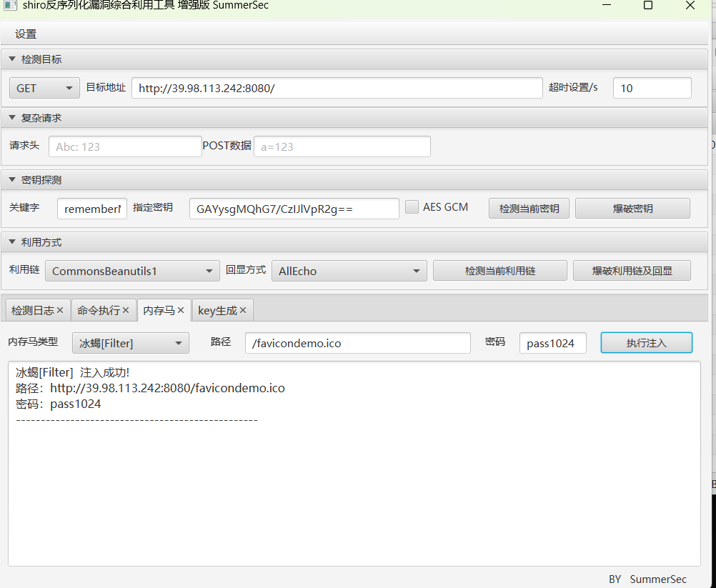Screen dimensions: 716x588
Task: Click the 爆破利用链及回显 button
Action: (x=632, y=271)
